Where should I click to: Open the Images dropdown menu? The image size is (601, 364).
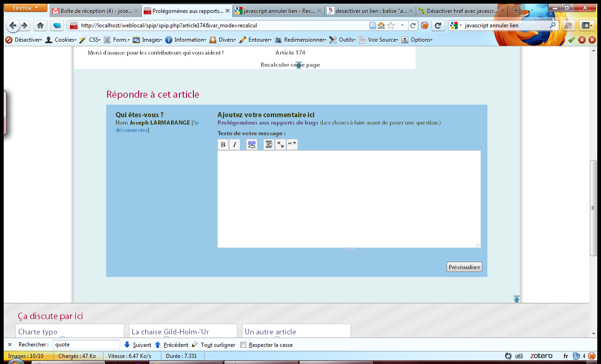[148, 40]
